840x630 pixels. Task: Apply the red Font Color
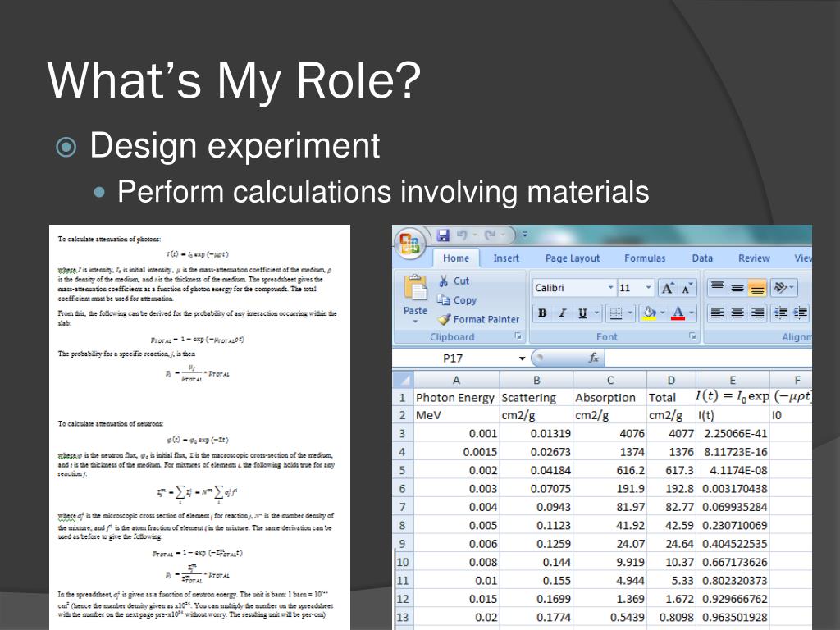678,313
